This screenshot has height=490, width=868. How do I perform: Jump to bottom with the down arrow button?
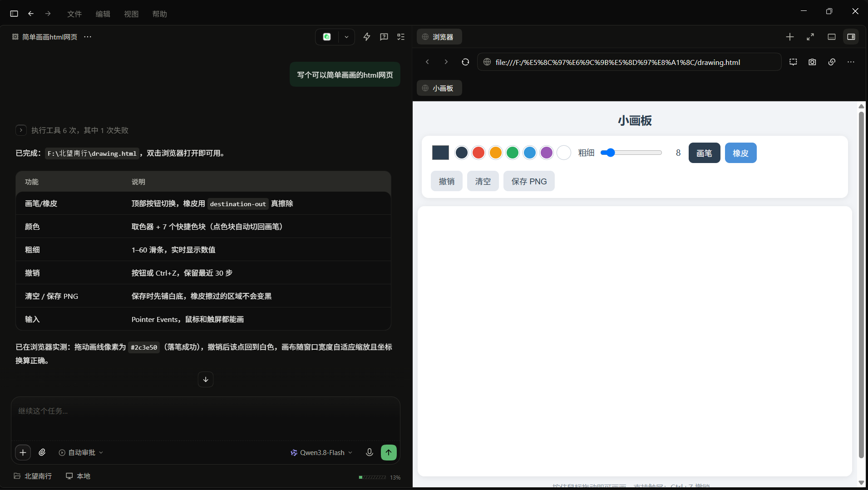pyautogui.click(x=206, y=379)
